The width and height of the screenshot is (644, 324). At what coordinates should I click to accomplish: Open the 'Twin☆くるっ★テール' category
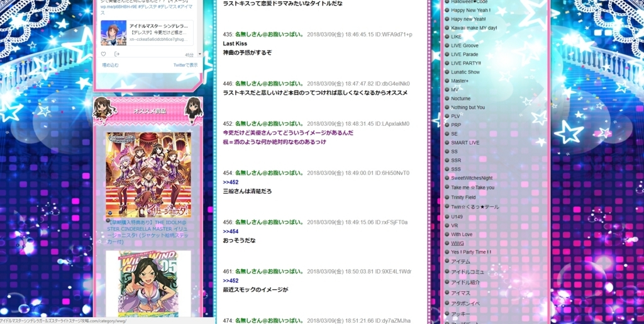point(475,207)
